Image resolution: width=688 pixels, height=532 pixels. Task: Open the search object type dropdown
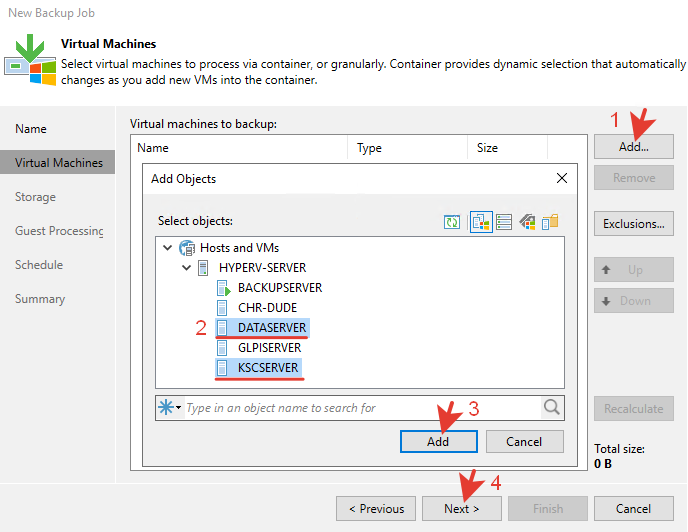(169, 407)
